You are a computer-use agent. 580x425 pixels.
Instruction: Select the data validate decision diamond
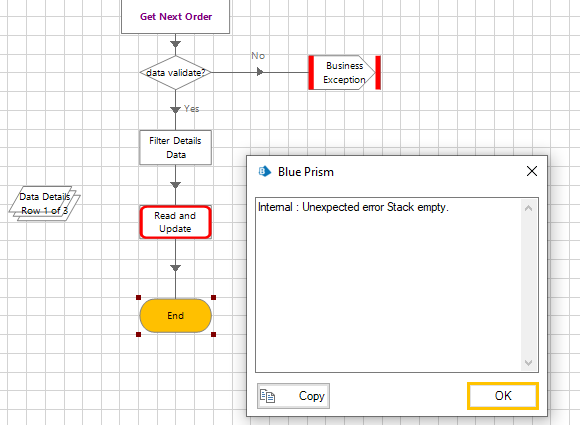[175, 72]
